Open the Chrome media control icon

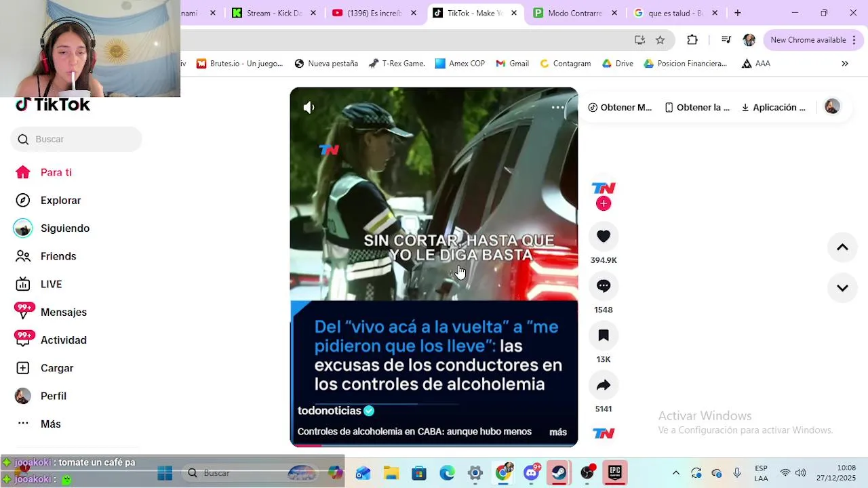[x=726, y=40]
